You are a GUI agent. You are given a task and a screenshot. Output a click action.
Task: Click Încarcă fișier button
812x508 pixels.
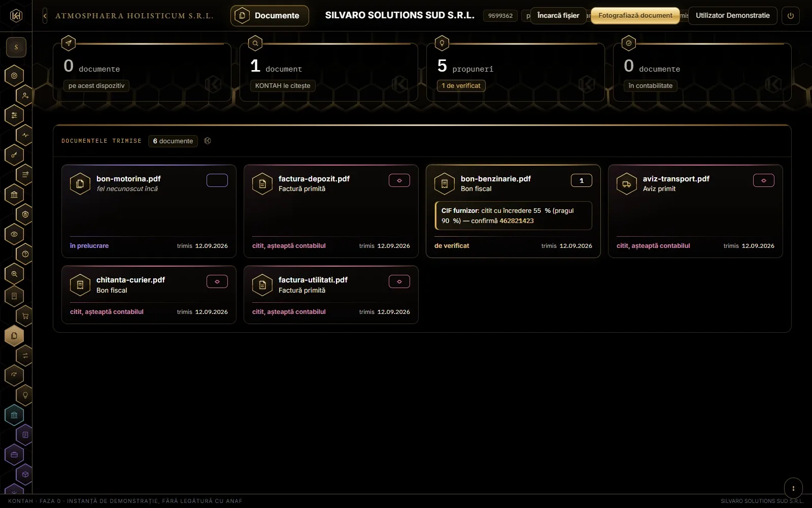pyautogui.click(x=558, y=16)
